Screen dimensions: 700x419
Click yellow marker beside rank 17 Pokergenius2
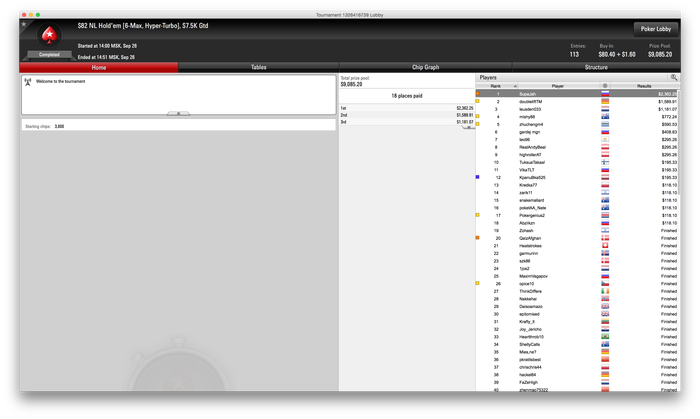(478, 215)
